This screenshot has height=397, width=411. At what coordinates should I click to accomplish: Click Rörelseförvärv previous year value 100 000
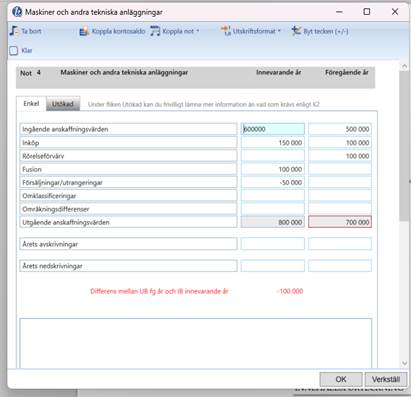pos(340,156)
